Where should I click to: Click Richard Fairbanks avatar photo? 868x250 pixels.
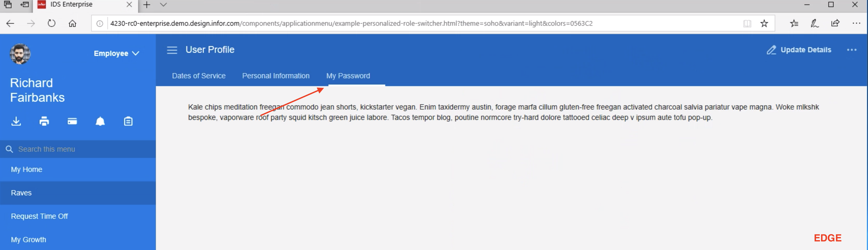point(20,54)
